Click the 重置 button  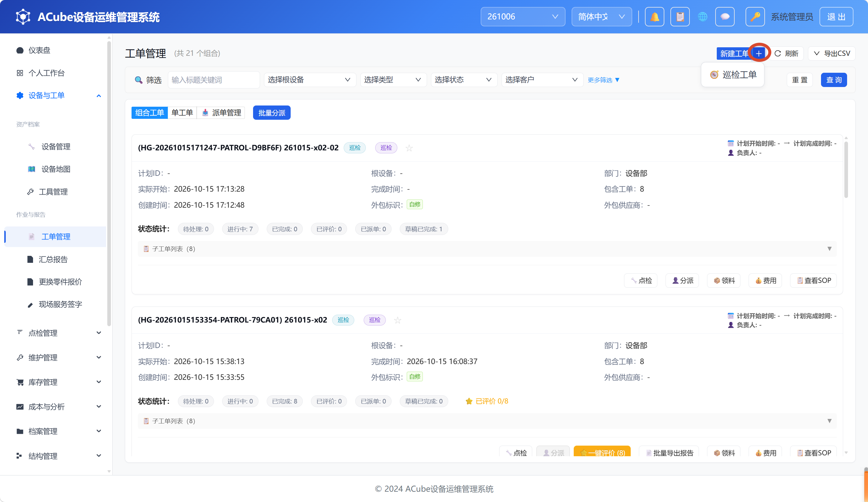tap(800, 80)
